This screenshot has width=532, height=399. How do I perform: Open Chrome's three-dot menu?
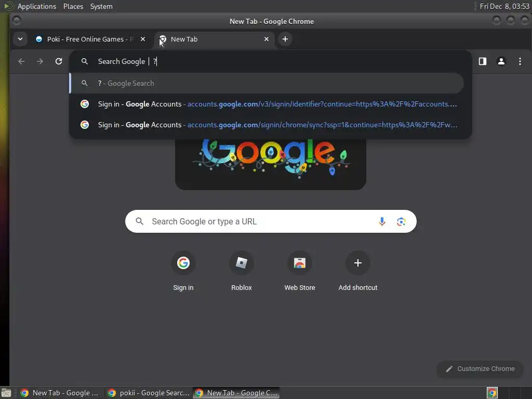[x=520, y=61]
